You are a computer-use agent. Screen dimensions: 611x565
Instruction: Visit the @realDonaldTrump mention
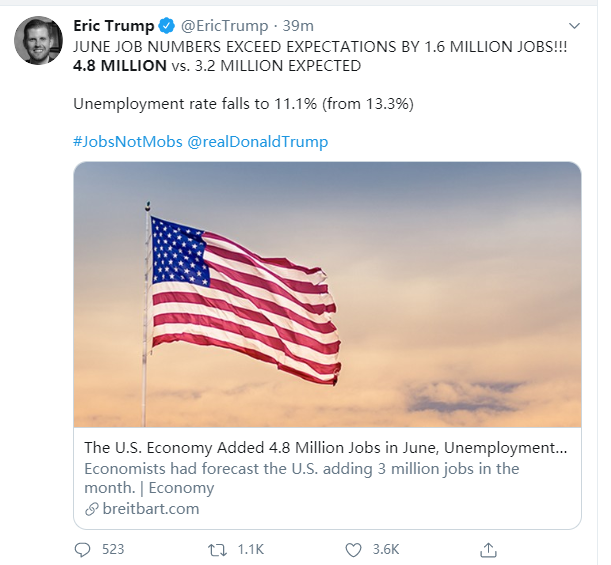pyautogui.click(x=258, y=141)
